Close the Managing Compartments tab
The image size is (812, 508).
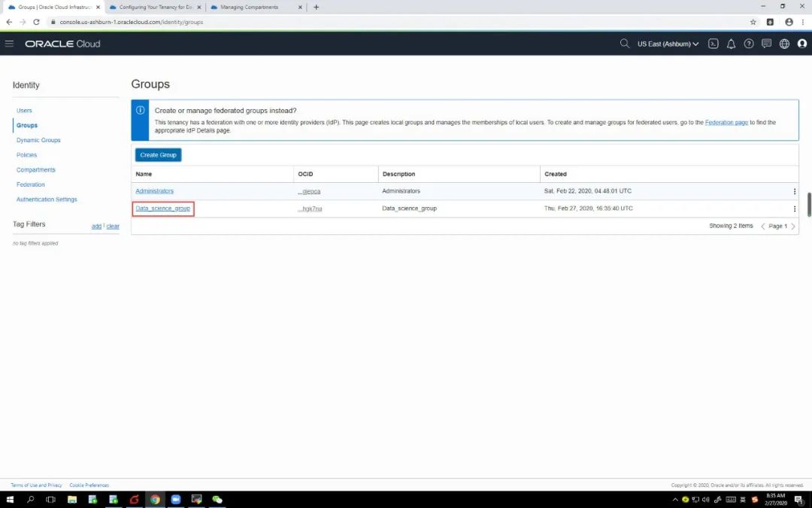click(300, 8)
